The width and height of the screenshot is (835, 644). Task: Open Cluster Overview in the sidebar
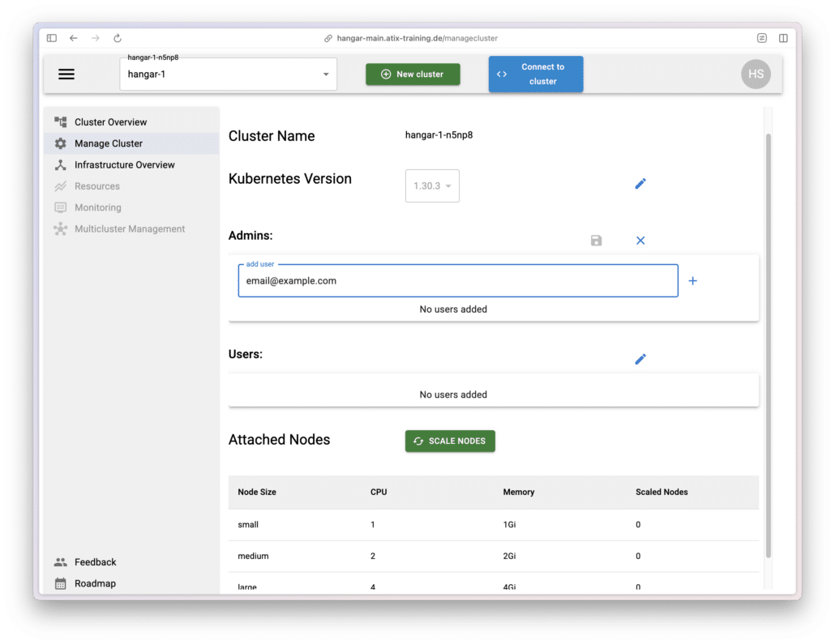(110, 122)
